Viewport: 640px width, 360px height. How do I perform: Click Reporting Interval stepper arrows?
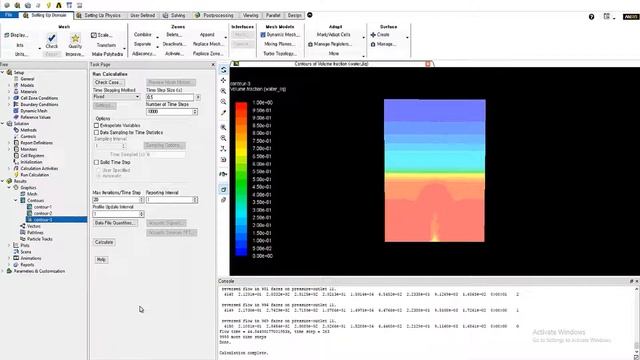click(x=195, y=200)
